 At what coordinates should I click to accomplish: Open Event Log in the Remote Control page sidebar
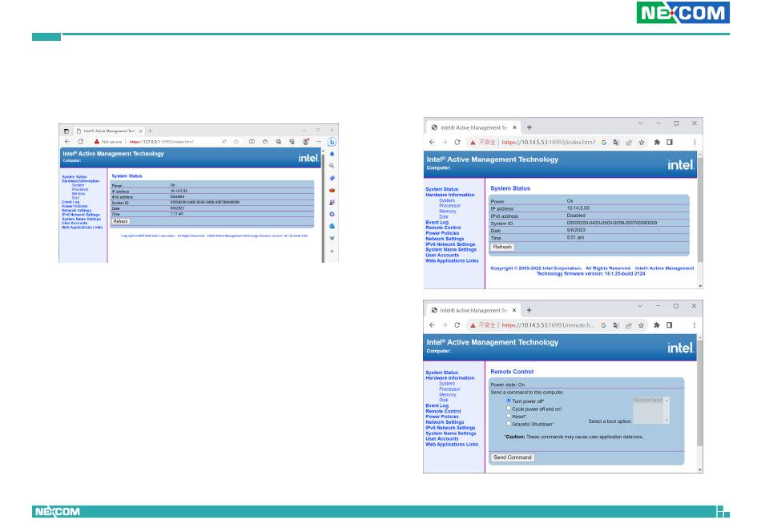click(437, 405)
